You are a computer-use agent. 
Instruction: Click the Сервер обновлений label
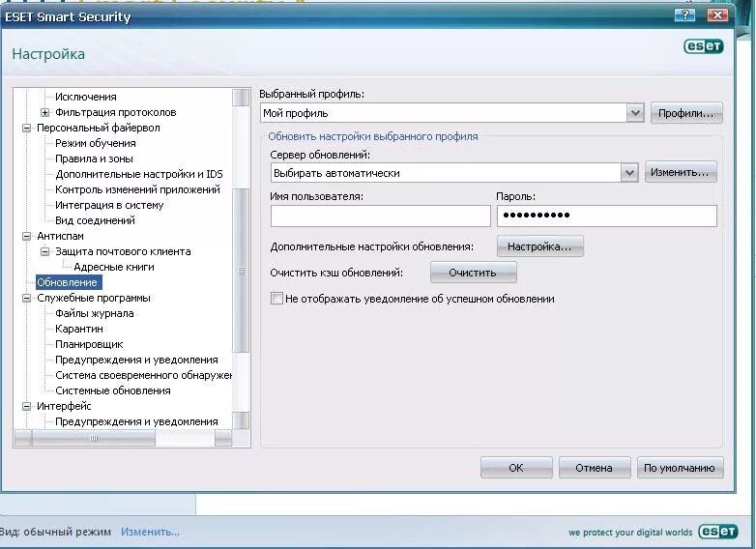click(x=320, y=156)
